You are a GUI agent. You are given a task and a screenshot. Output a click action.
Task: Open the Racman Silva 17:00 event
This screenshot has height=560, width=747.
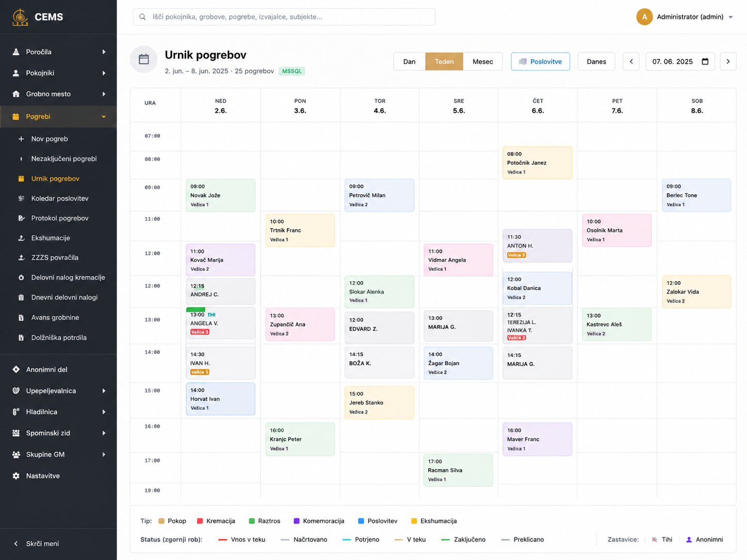pyautogui.click(x=458, y=470)
